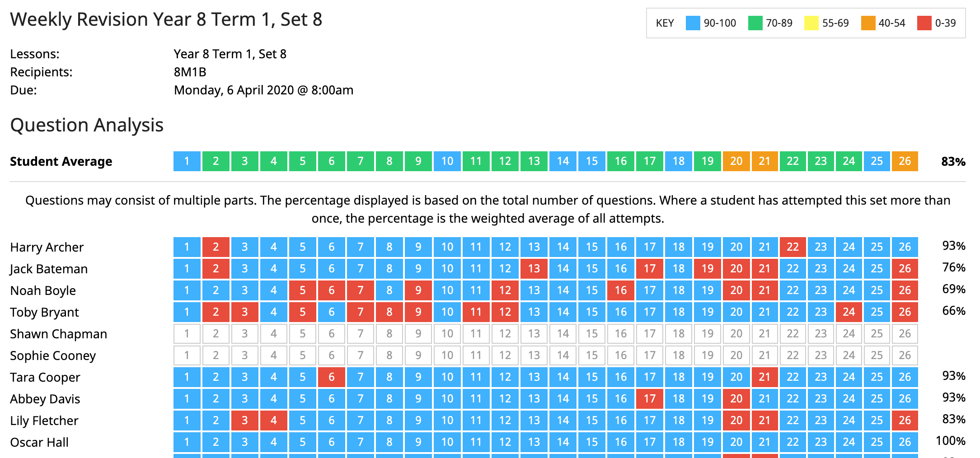Open Harry Archer's red question 22 cell
980x458 pixels.
tap(792, 247)
